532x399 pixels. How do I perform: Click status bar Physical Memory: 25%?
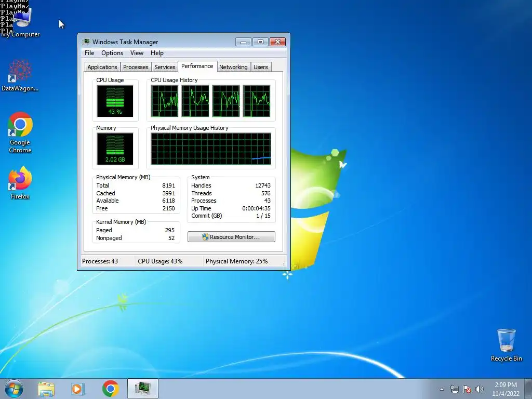(236, 261)
